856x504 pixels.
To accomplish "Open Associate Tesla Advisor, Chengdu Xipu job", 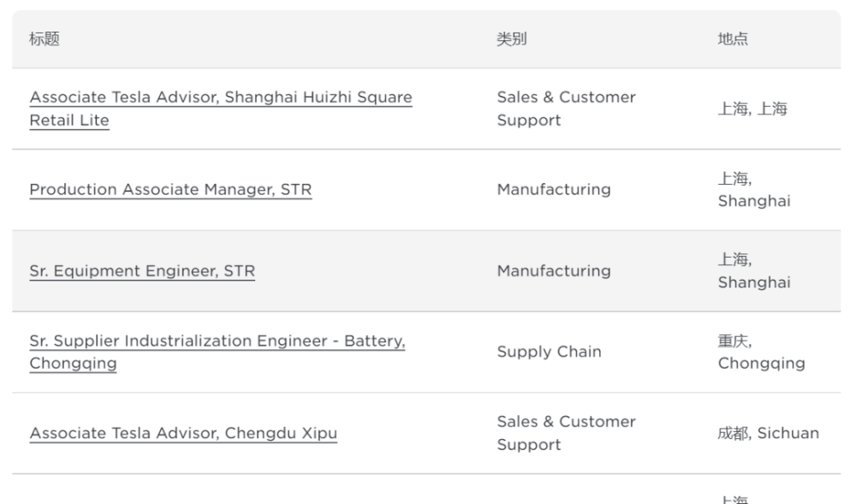I will click(183, 434).
